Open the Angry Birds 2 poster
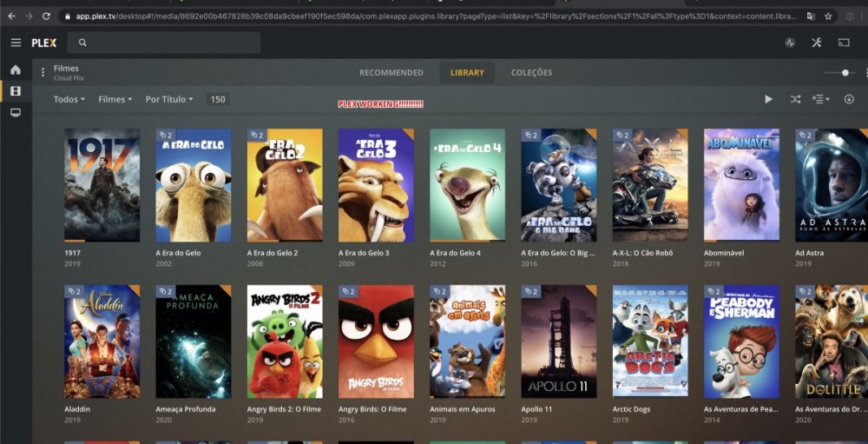This screenshot has height=444, width=868. tap(285, 341)
